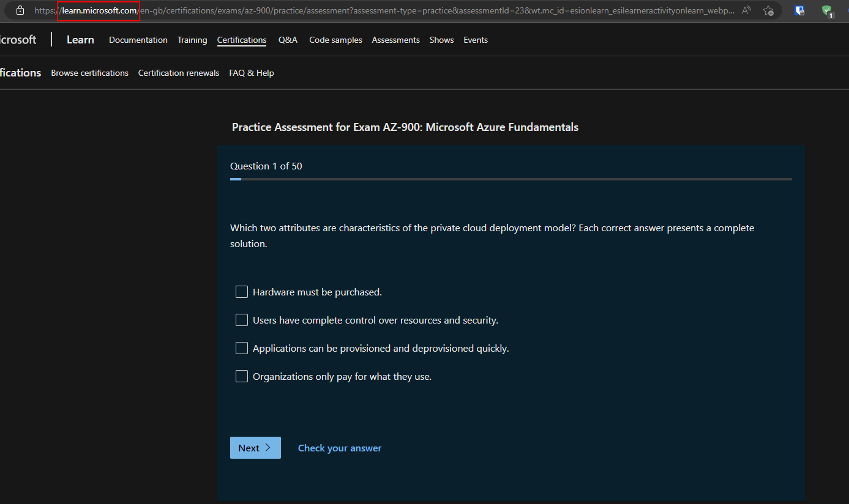Select the Certifications nav item

click(242, 40)
